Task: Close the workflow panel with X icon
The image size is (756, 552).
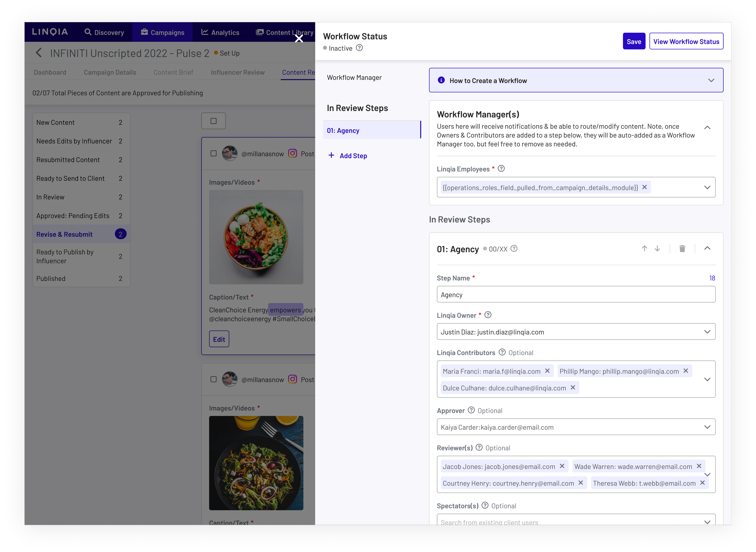Action: pyautogui.click(x=299, y=39)
